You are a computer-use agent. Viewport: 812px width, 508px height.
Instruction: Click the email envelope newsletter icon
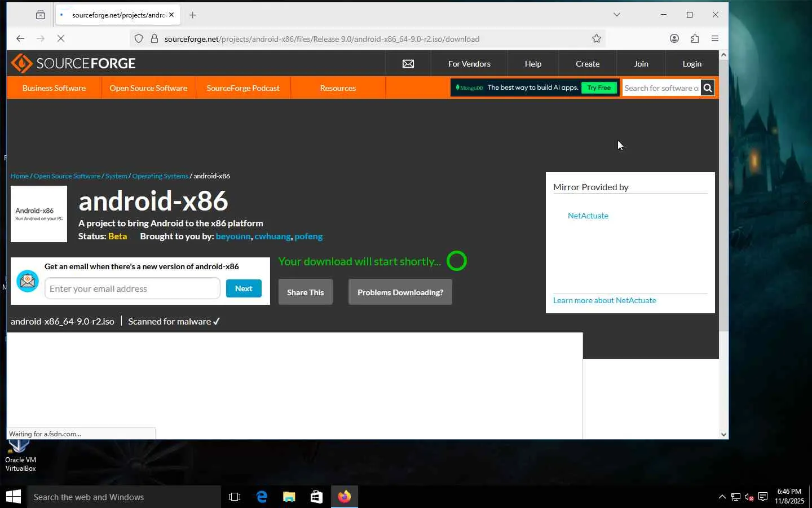27,281
